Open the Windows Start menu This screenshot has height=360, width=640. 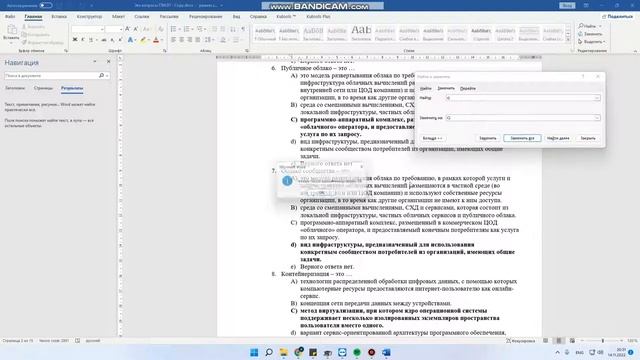pos(254,352)
